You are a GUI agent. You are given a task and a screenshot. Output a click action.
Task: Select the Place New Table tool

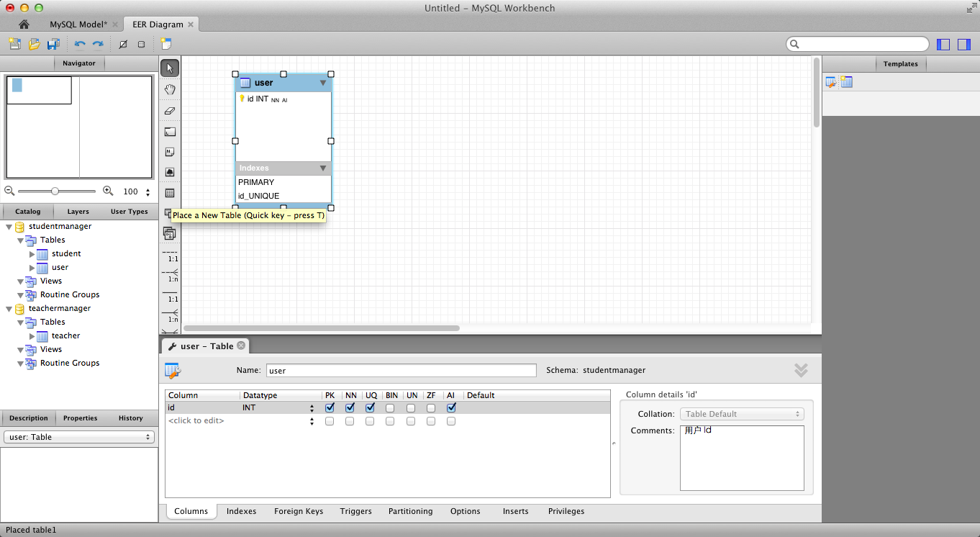(170, 193)
